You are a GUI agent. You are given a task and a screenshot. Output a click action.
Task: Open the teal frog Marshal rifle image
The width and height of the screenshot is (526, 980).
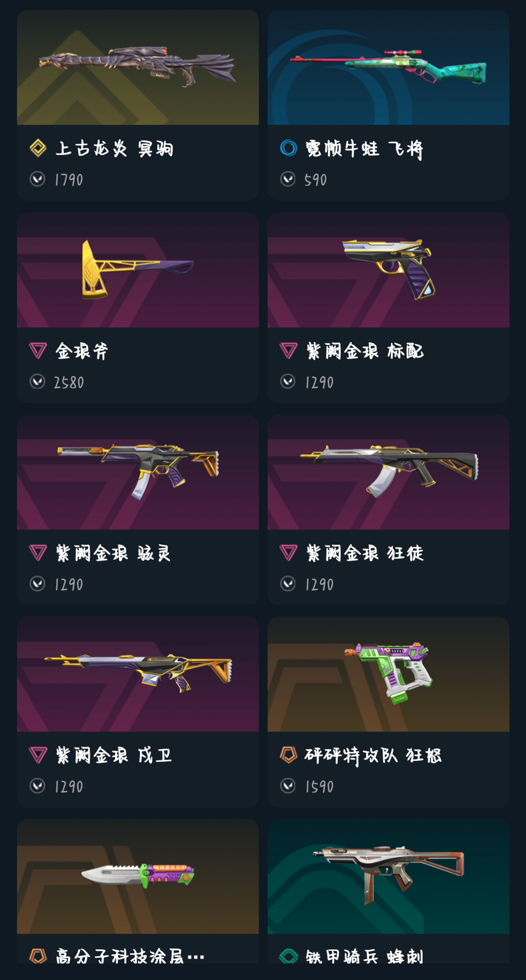388,67
